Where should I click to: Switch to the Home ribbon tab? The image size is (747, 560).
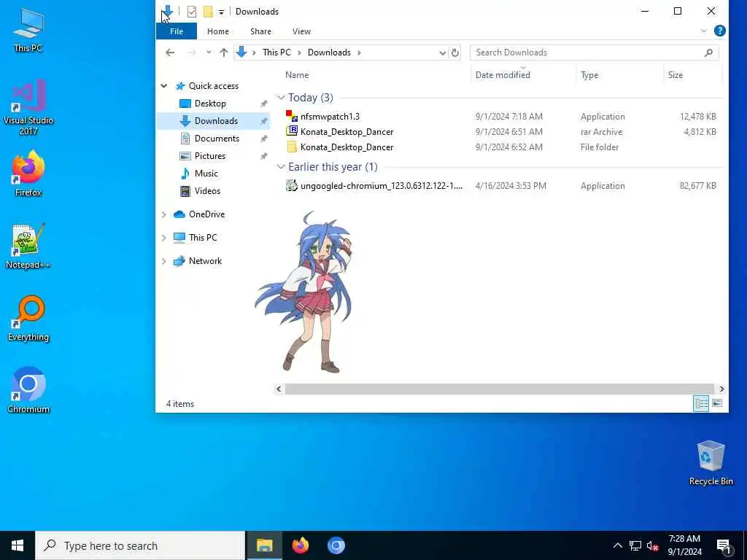[x=217, y=31]
